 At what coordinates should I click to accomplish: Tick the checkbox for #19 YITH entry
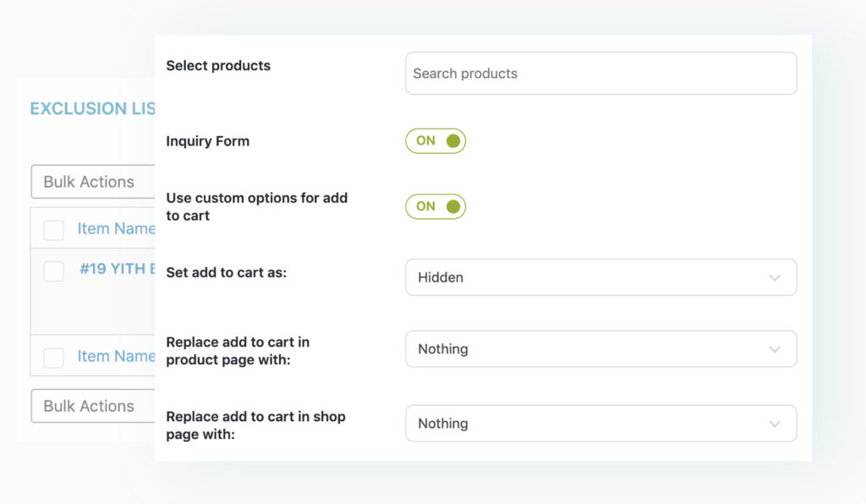pyautogui.click(x=53, y=271)
